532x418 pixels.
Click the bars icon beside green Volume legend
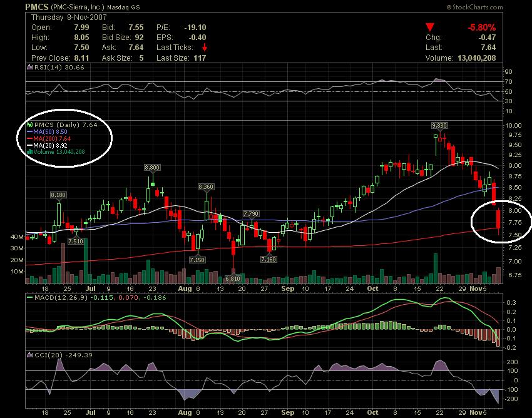click(29, 151)
